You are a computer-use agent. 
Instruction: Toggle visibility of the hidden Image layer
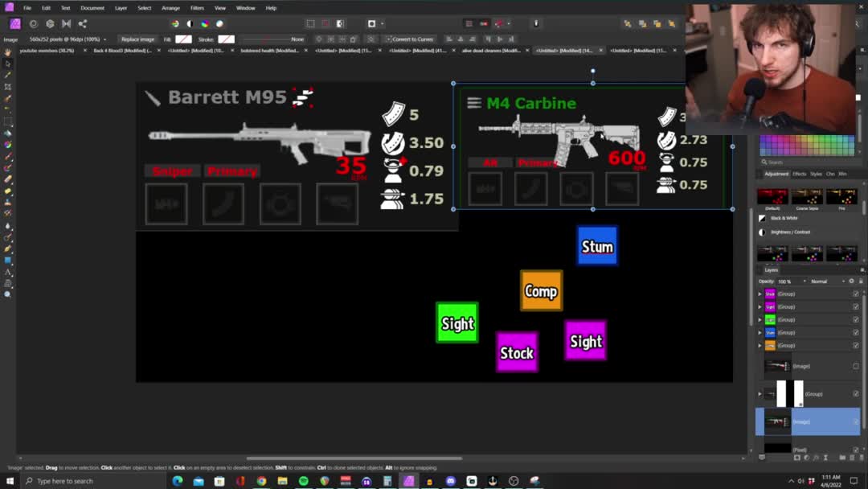[855, 366]
